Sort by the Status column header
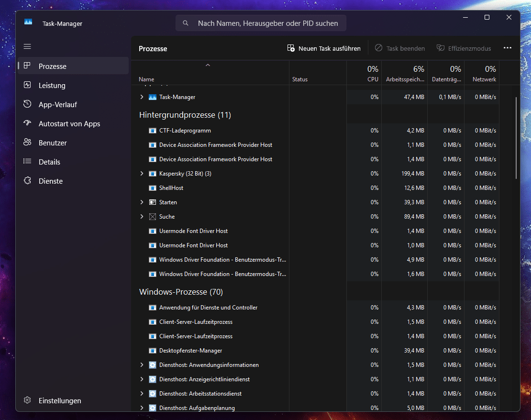Image resolution: width=531 pixels, height=420 pixels. 318,73
